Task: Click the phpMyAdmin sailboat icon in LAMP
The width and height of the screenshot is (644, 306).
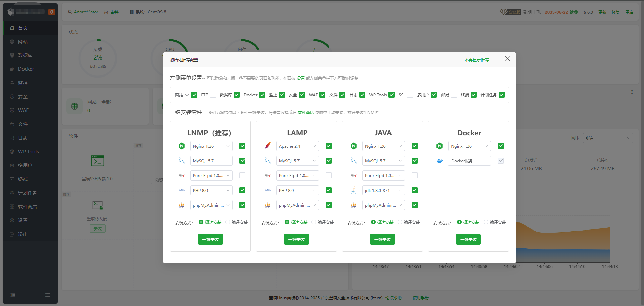Action: [x=268, y=205]
